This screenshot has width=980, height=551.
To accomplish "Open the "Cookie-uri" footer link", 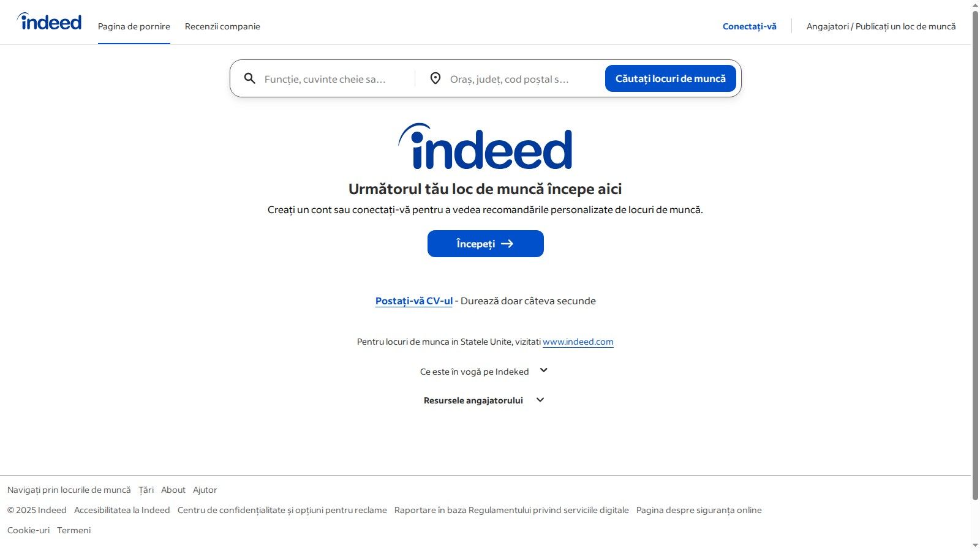I will coord(28,530).
